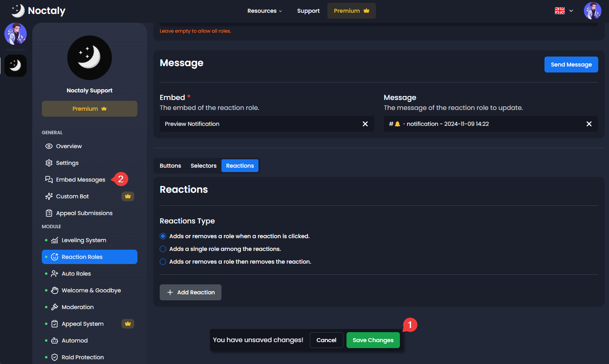Open Embed Messages page

90,180
